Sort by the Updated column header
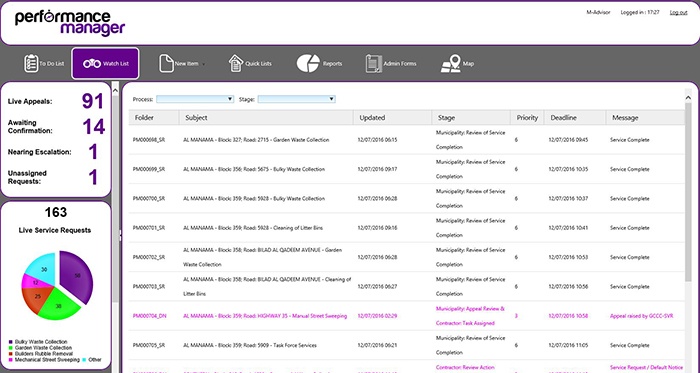Screen dimensions: 700x373 392,118
